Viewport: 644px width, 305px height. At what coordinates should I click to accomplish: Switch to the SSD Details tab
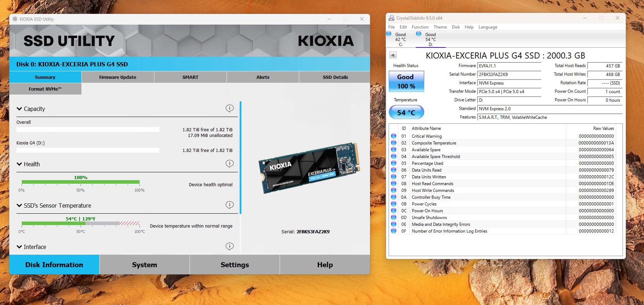tap(335, 77)
